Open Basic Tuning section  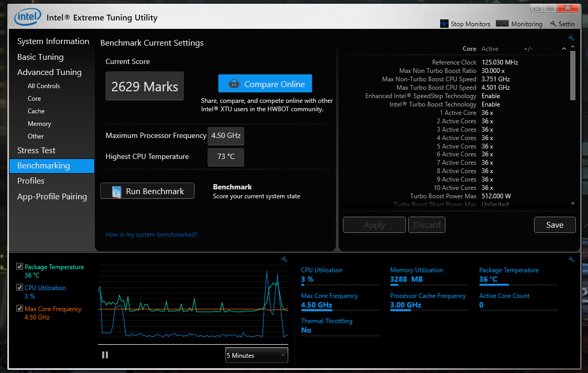point(40,57)
